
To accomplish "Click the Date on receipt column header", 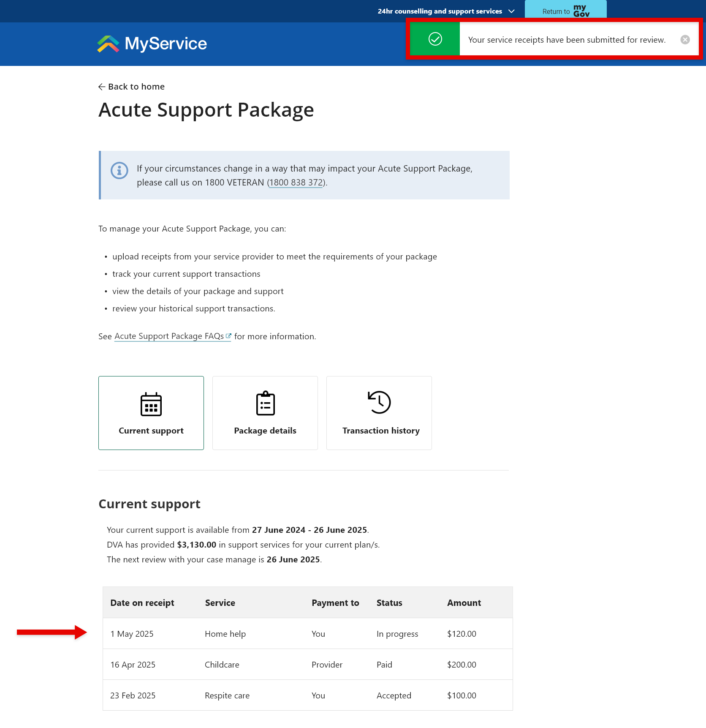I will click(x=142, y=603).
